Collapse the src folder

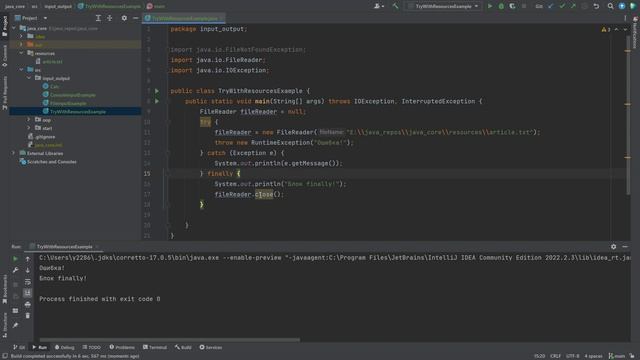22,70
